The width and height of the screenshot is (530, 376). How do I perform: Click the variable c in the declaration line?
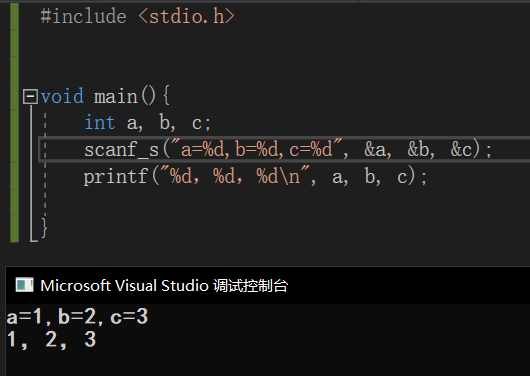click(x=197, y=123)
